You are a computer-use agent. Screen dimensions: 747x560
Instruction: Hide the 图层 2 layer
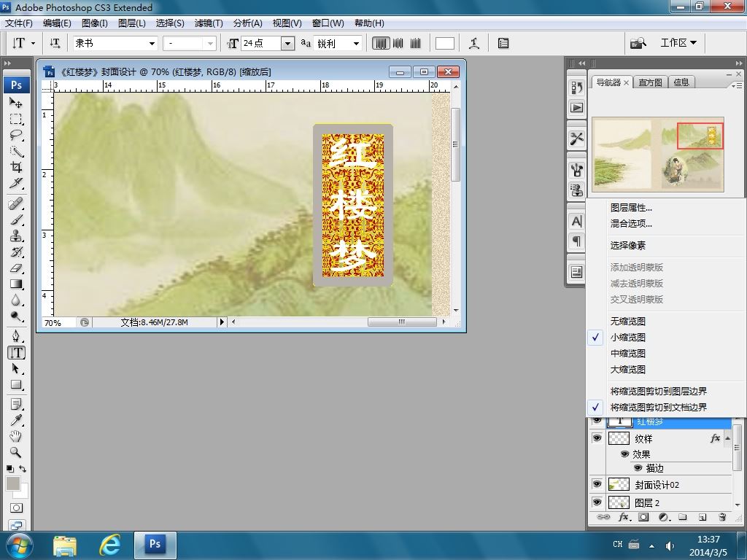pyautogui.click(x=597, y=502)
